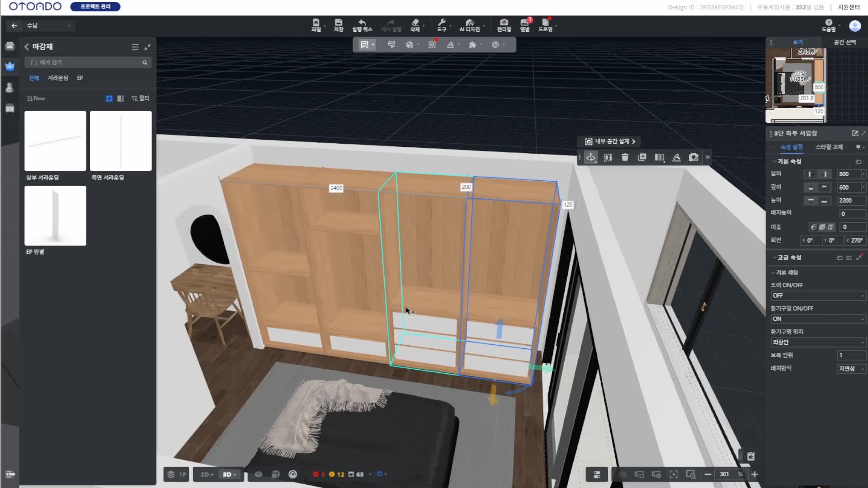Click the trash delete icon in floating toolbar

tap(625, 157)
